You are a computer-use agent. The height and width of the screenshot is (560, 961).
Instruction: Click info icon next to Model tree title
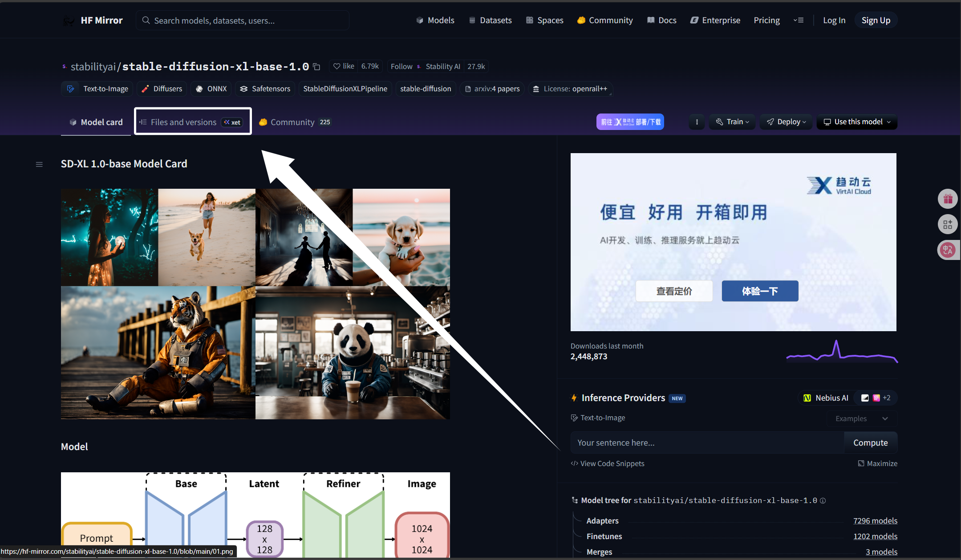[823, 501]
